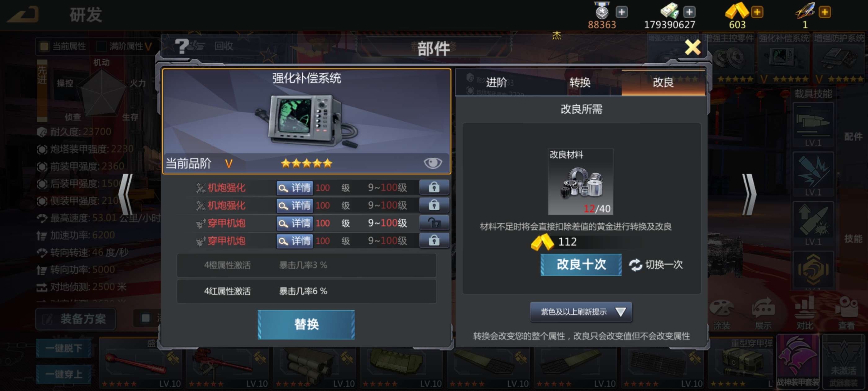Click the 替换 button
The width and height of the screenshot is (868, 391).
click(x=306, y=325)
